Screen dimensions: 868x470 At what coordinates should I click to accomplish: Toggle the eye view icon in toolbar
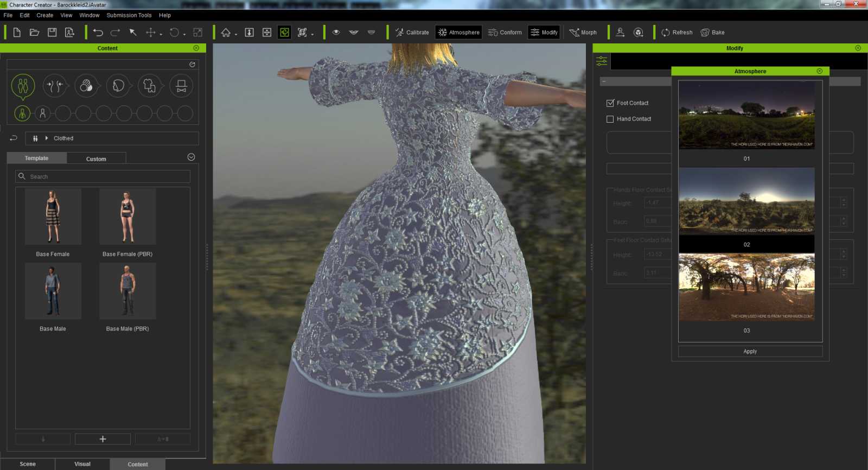336,32
